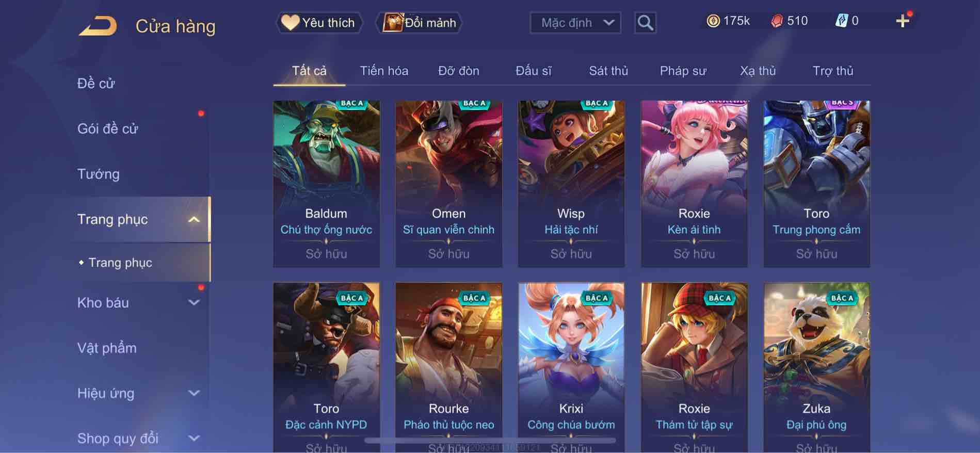Select Baldum Chú thợ ống nước skin
This screenshot has height=453, width=980.
pyautogui.click(x=326, y=184)
